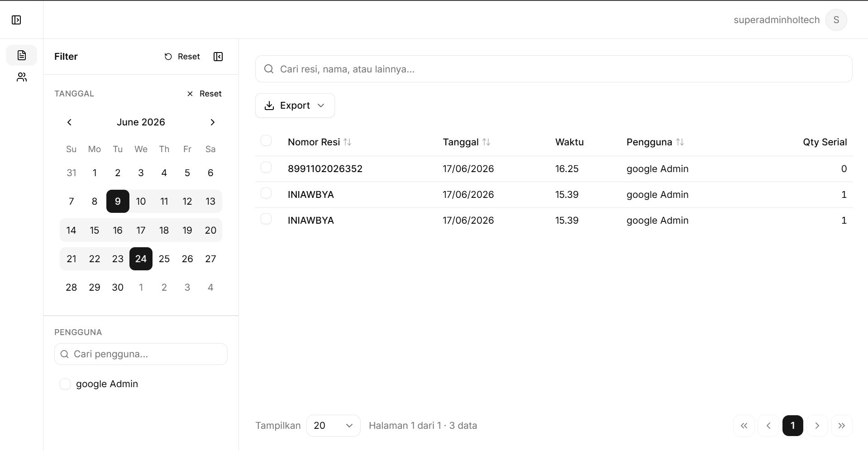Viewport: 868px width, 451px height.
Task: Select the row 8991102026352 checkbox
Action: 266,168
